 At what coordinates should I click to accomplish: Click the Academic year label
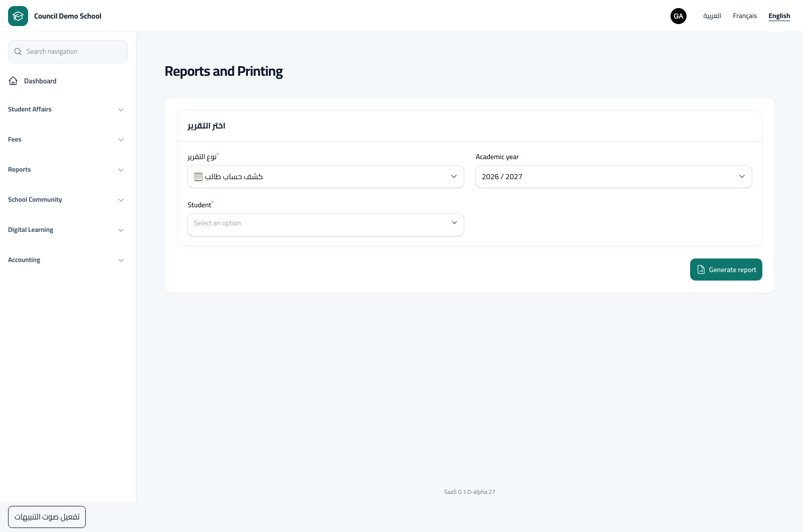(497, 157)
